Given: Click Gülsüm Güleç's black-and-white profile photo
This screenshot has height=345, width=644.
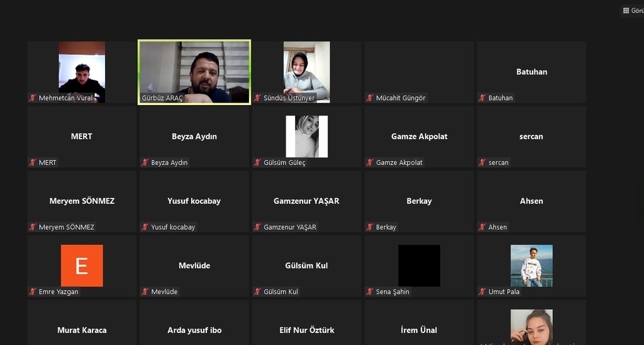Looking at the screenshot, I should tap(307, 136).
